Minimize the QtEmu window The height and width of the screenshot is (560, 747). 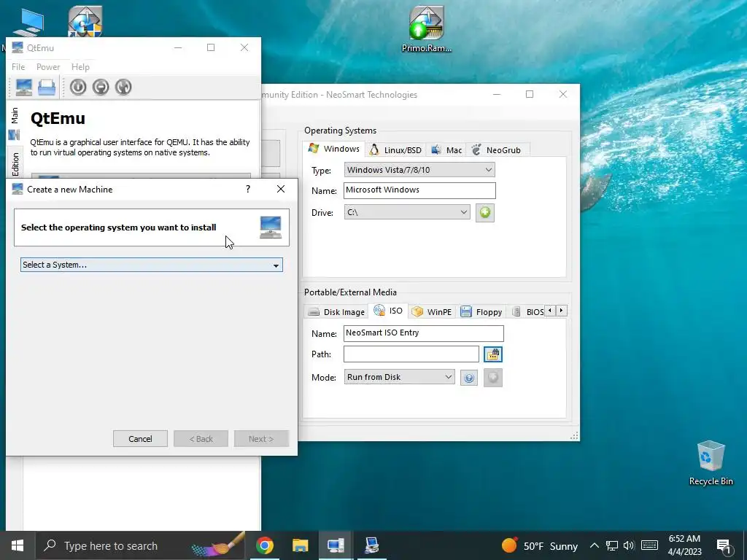178,47
